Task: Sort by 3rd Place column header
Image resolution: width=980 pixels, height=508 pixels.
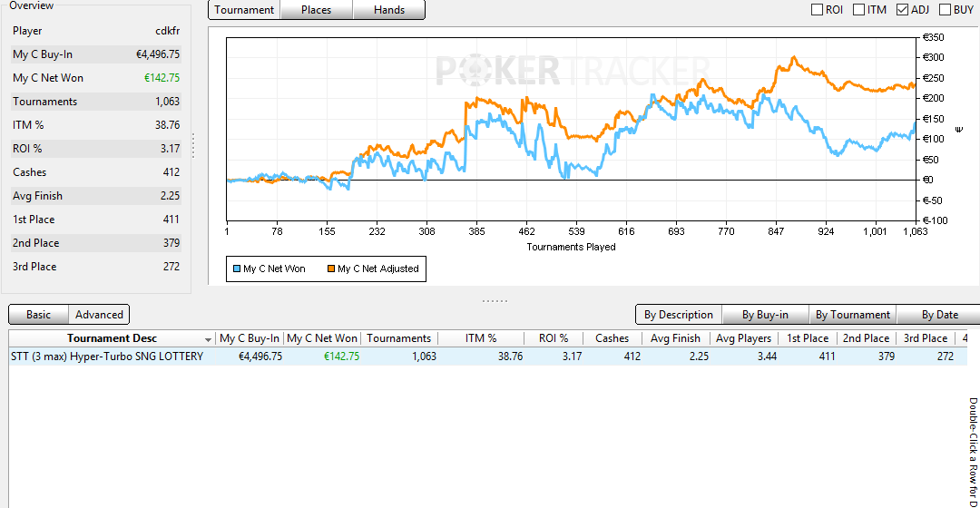Action: click(x=925, y=338)
